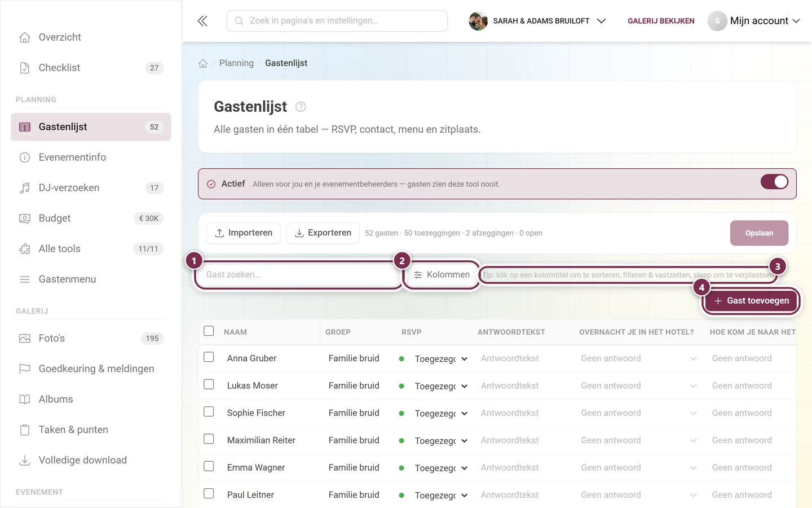This screenshot has height=508, width=812.
Task: Click the home breadcrumb icon
Action: point(203,63)
